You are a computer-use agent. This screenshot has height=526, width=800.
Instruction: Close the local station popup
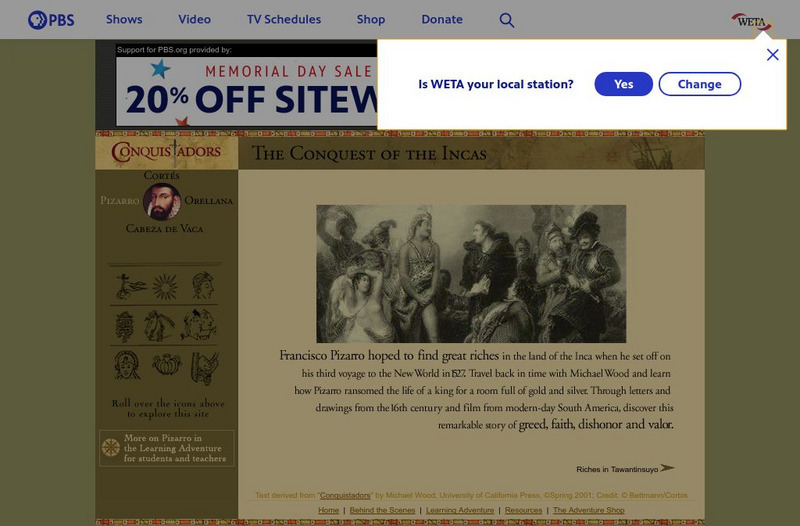tap(772, 55)
